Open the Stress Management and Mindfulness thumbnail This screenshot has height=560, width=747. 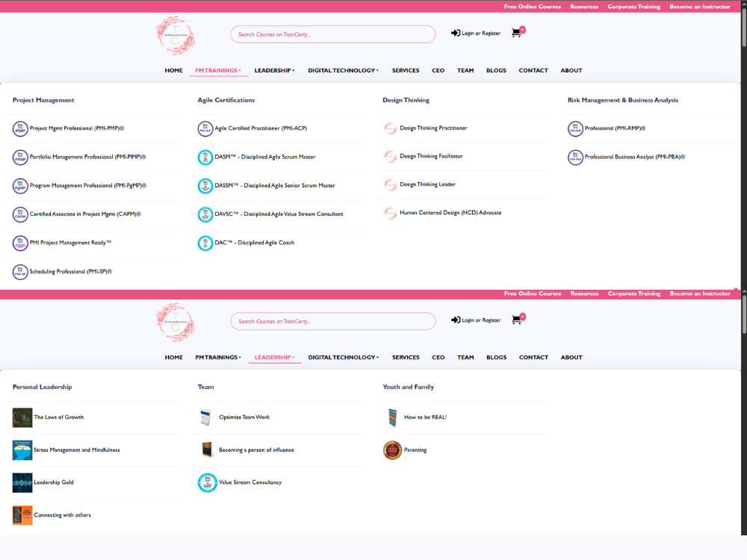pyautogui.click(x=22, y=450)
